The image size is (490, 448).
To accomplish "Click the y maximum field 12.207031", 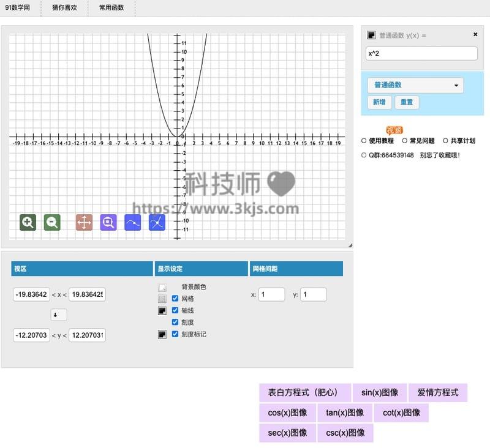I will (87, 335).
